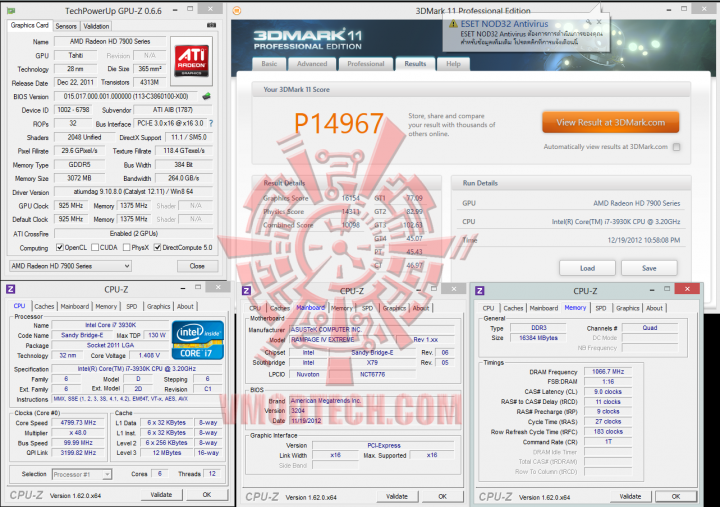Open Memory tab in CPU-Z CPU window

tap(106, 306)
